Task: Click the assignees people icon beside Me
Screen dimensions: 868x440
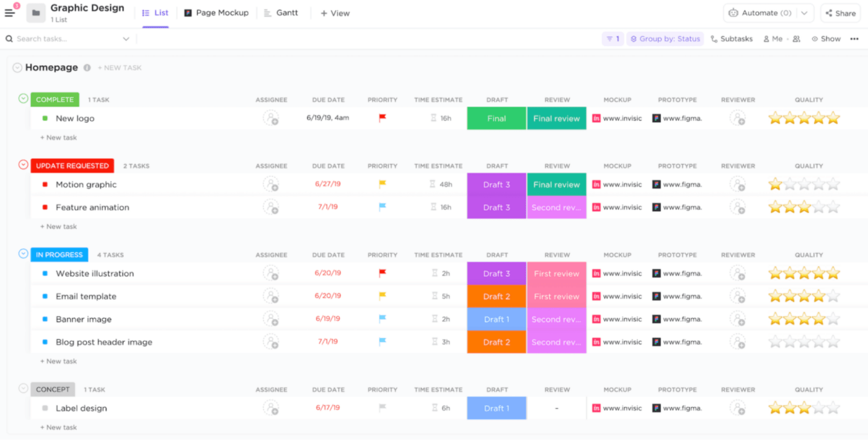Action: point(796,38)
